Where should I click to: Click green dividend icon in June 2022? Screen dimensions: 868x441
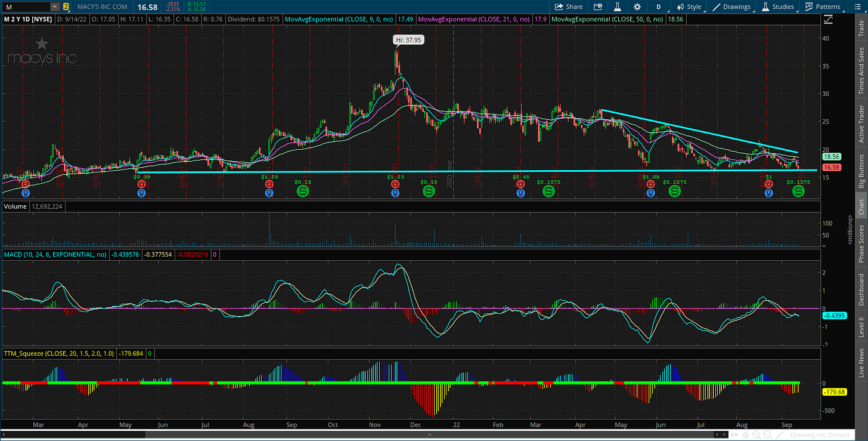(x=674, y=191)
